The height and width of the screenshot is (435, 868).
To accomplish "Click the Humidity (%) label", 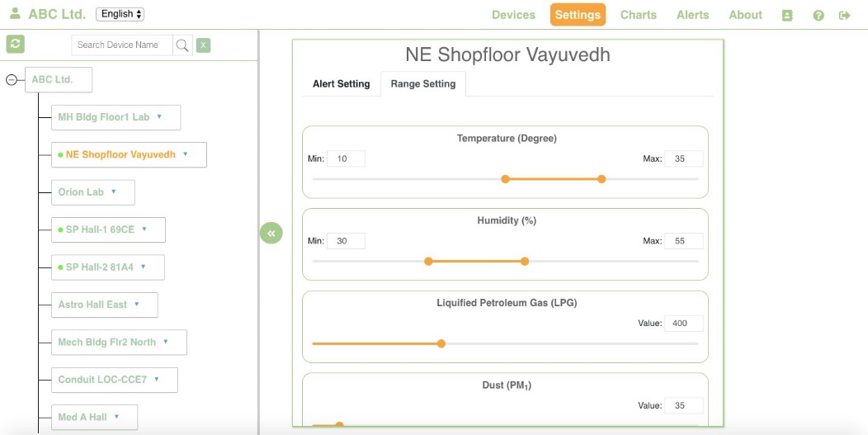I will 507,220.
